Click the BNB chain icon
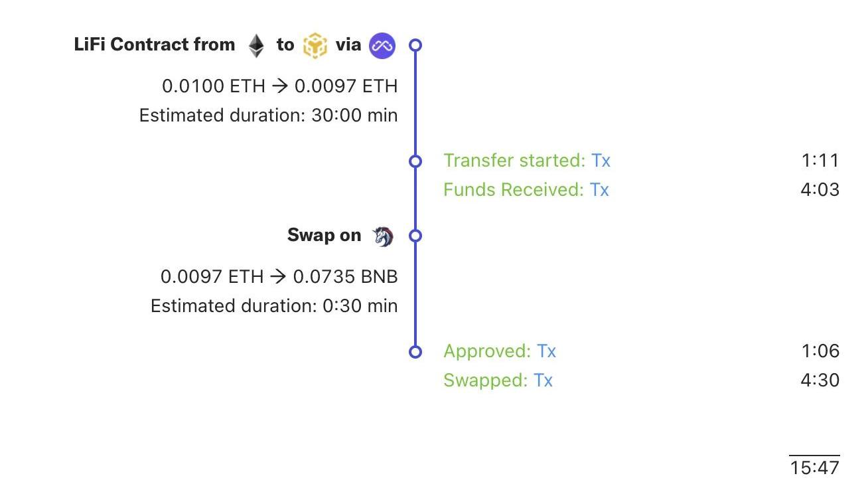 coord(315,46)
